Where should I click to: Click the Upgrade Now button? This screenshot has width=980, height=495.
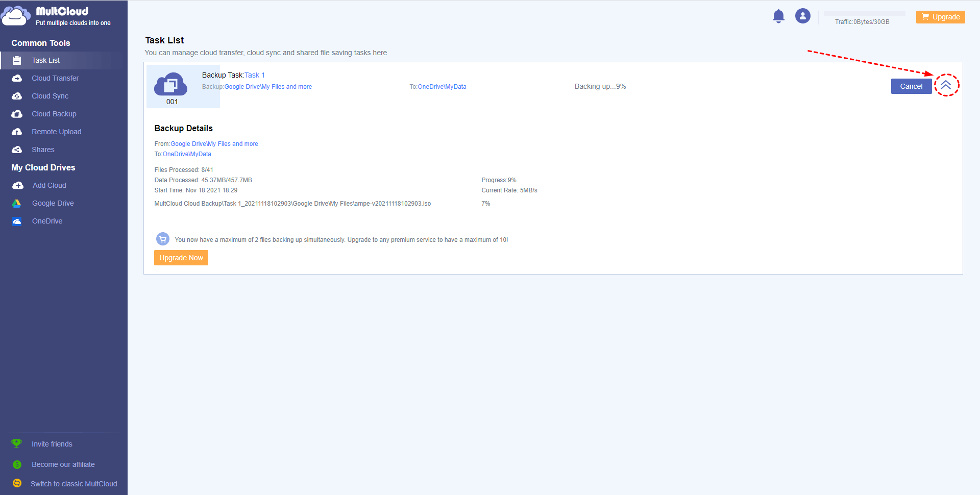click(181, 258)
